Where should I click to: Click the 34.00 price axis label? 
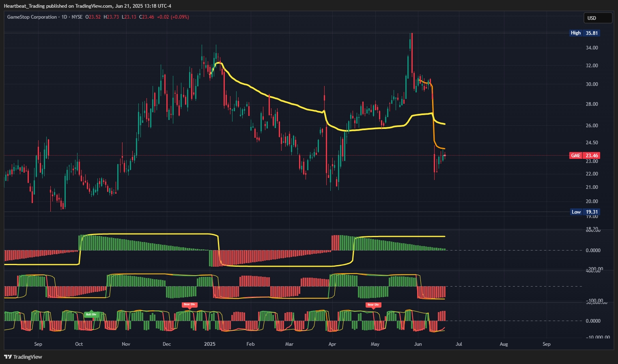coord(592,48)
